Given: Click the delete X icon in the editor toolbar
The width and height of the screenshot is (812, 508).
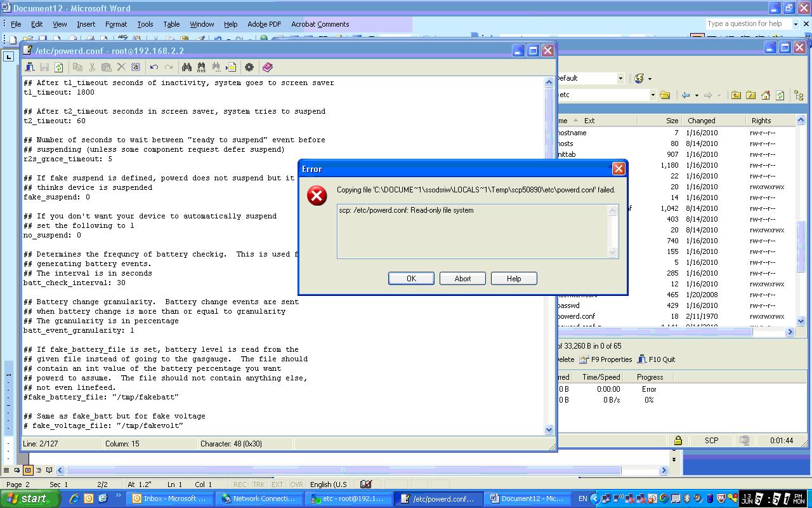Looking at the screenshot, I should 121,67.
